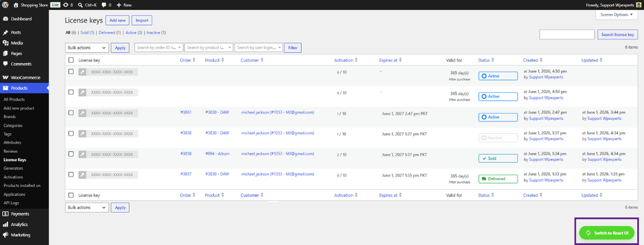The height and width of the screenshot is (245, 644).
Task: Open Activations submenu item
Action: [13, 177]
